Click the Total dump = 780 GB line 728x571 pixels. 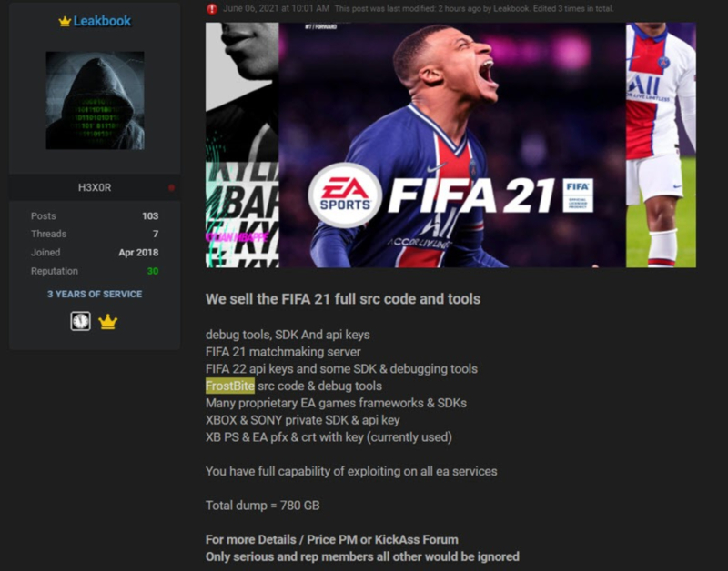pyautogui.click(x=263, y=506)
